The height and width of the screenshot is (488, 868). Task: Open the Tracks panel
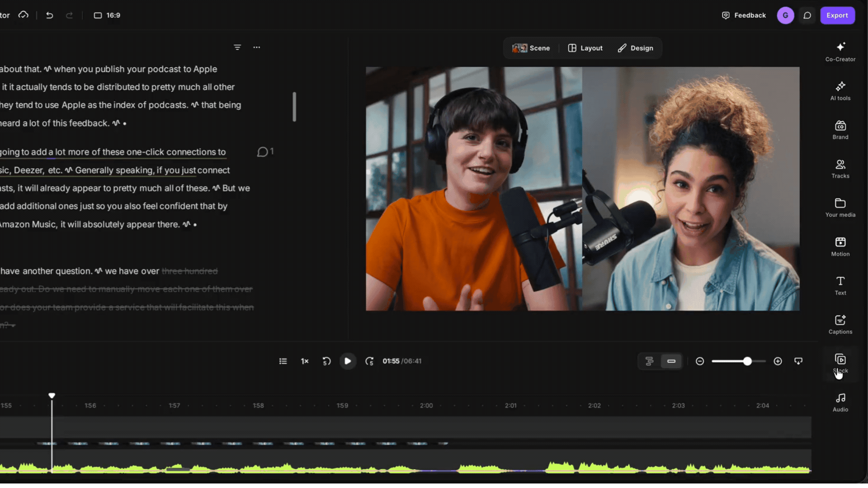[840, 169]
